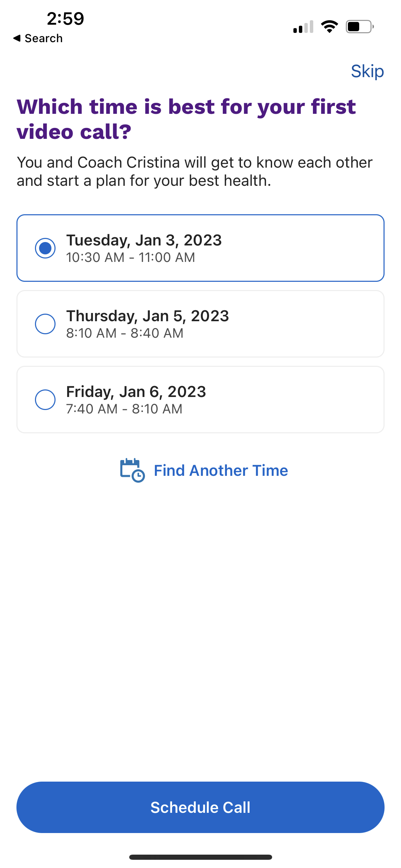
Task: Tap the home indicator bar
Action: [200, 857]
